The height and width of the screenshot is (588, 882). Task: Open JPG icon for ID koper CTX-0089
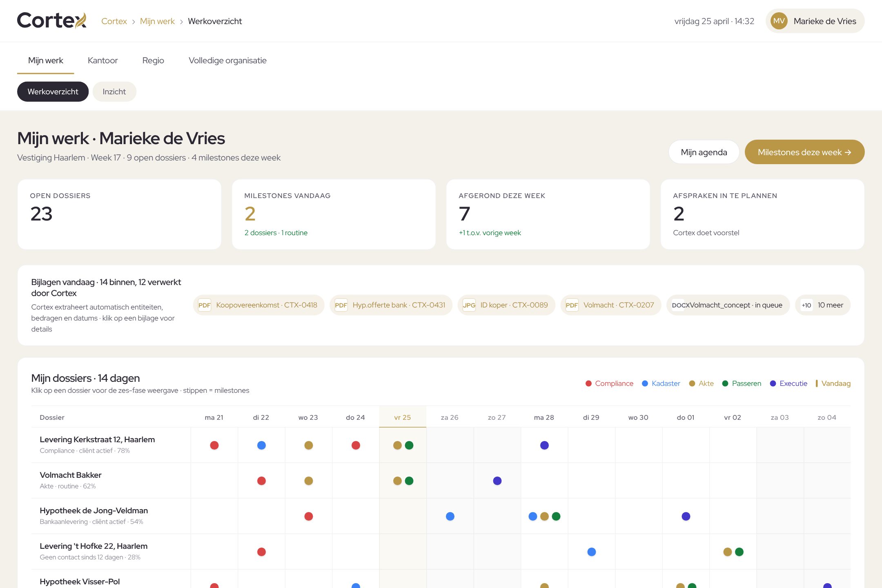click(469, 305)
